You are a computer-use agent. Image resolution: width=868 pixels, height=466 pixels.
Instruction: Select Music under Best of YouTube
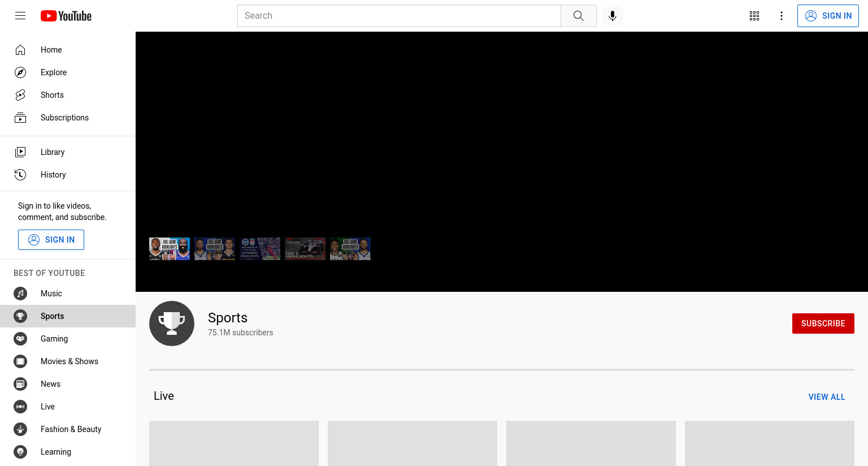(x=51, y=294)
